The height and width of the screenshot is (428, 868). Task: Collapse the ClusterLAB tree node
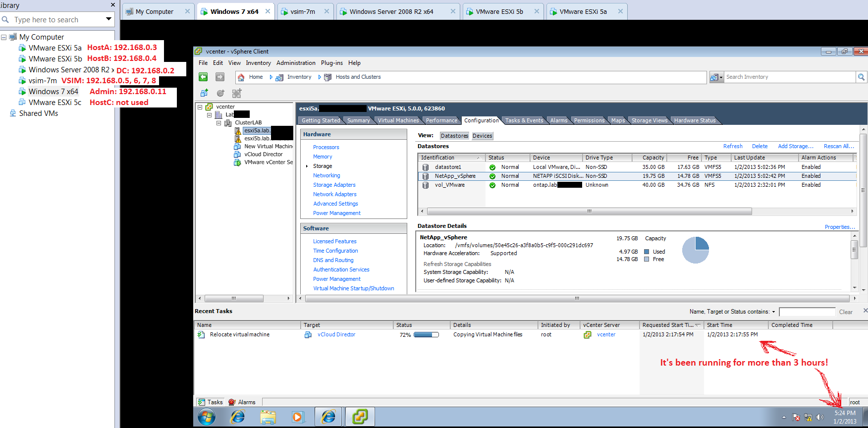(x=218, y=123)
